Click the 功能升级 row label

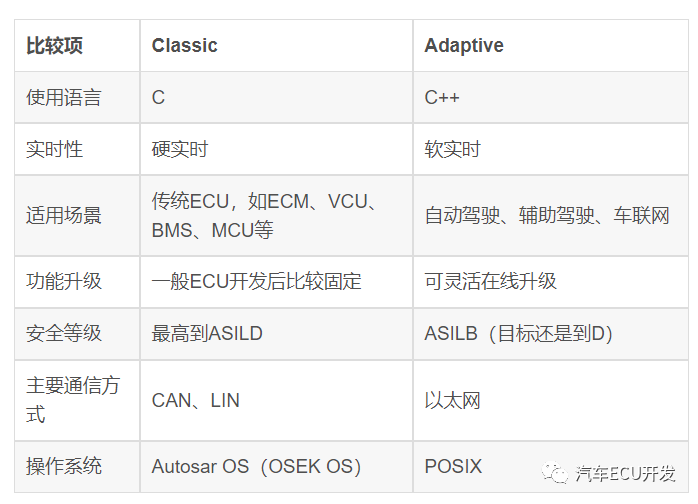point(77,282)
